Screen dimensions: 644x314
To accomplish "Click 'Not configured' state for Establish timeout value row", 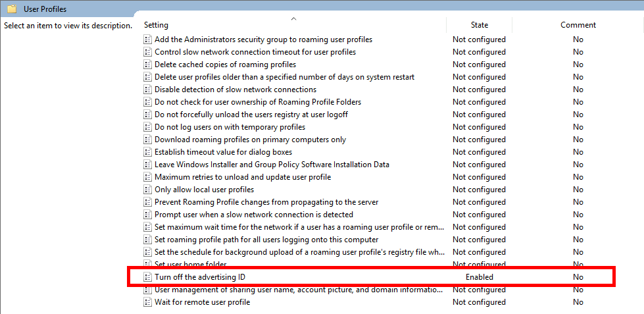I will point(480,152).
